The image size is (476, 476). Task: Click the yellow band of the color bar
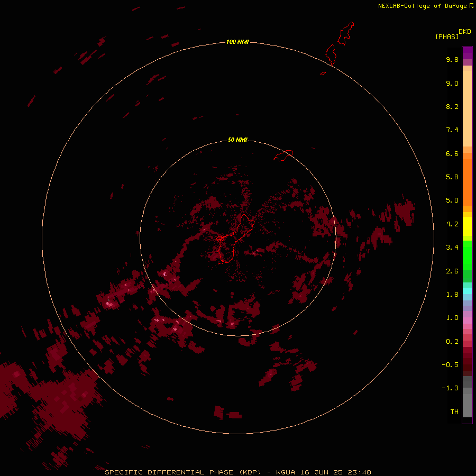coord(467,226)
